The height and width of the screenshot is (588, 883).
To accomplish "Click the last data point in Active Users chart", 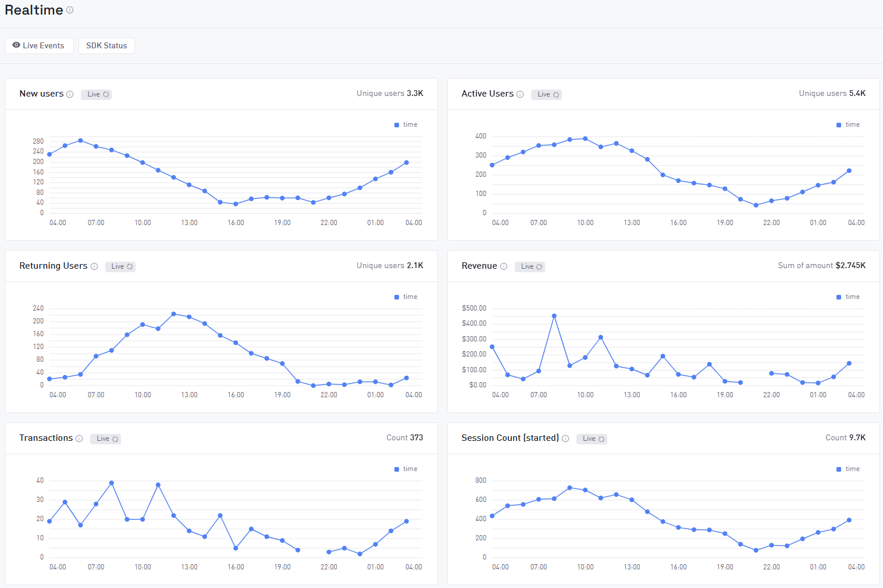I will coord(849,171).
